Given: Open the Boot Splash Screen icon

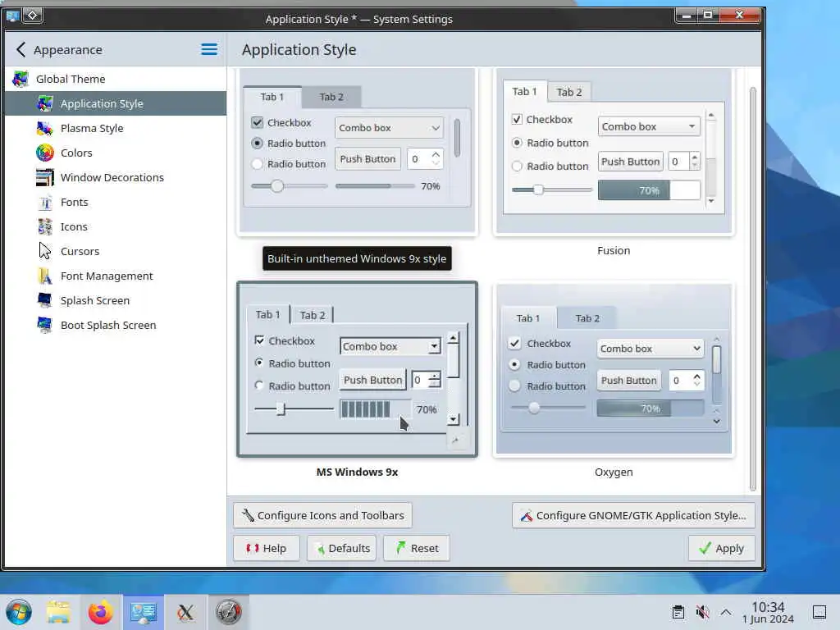Looking at the screenshot, I should (45, 325).
